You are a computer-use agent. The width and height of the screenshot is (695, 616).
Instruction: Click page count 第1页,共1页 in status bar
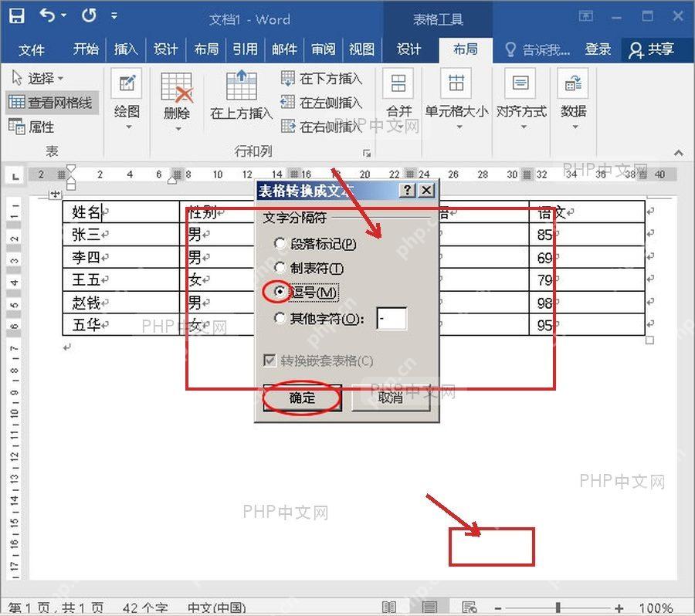56,608
